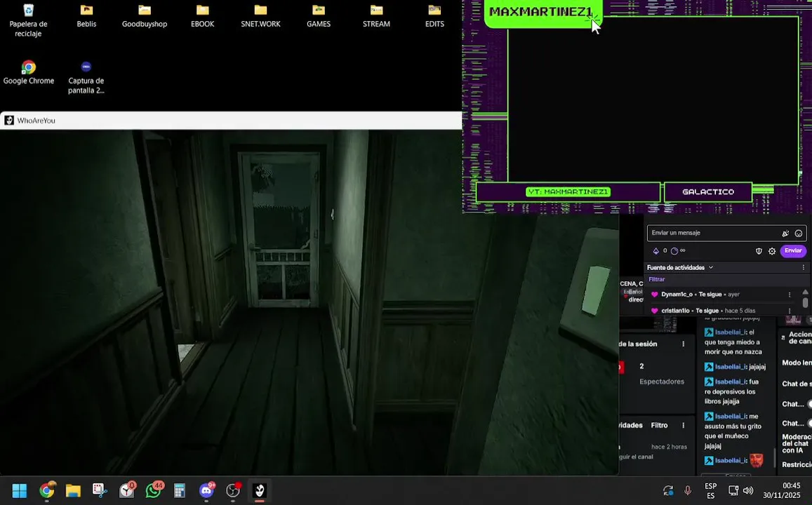The image size is (812, 505).
Task: Select the STREAM desktop folder
Action: 376,15
